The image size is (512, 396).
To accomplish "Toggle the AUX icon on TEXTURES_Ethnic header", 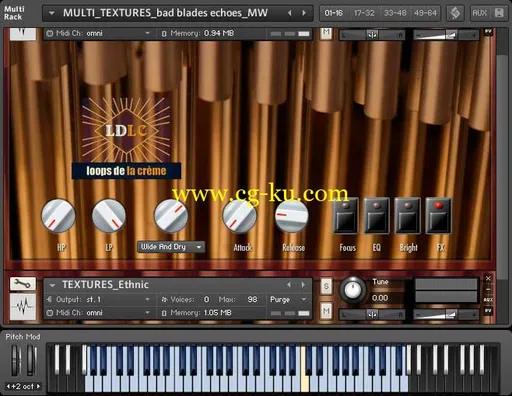I will tap(488, 300).
